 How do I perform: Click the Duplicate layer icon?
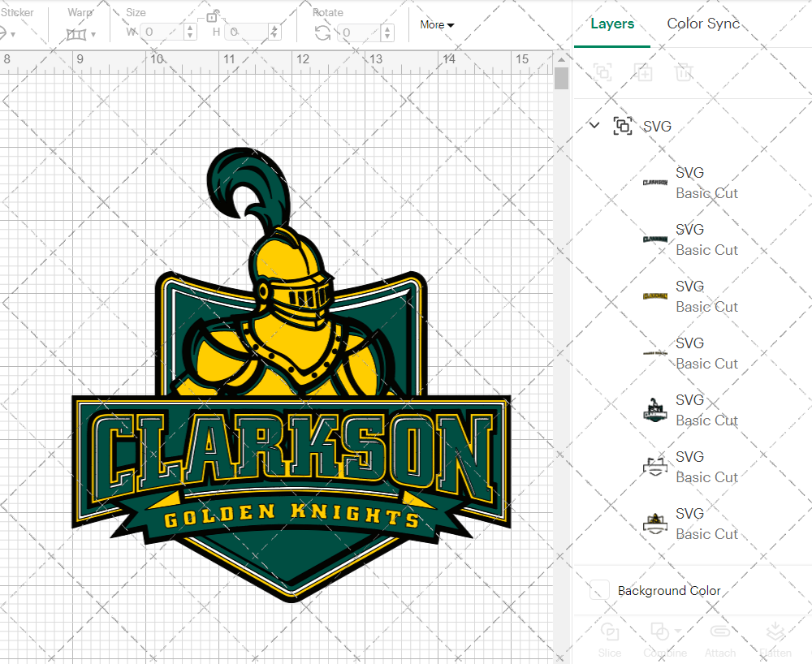644,72
